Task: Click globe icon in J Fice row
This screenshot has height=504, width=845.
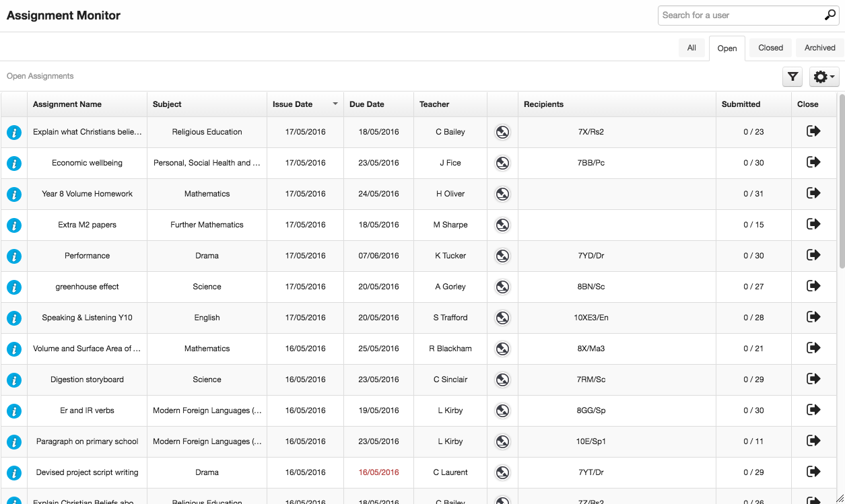Action: [502, 164]
